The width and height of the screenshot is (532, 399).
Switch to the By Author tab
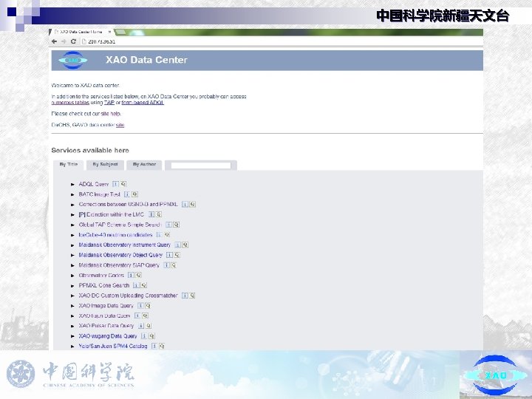[144, 165]
